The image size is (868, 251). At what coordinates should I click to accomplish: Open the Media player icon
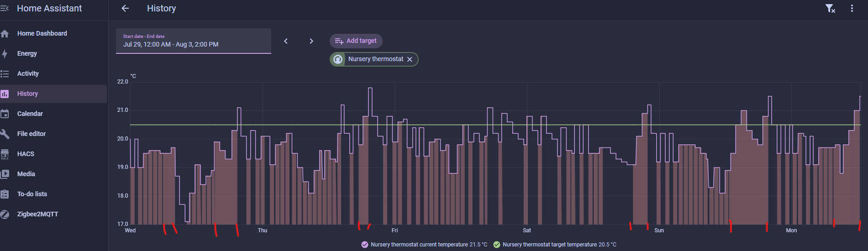[5, 174]
